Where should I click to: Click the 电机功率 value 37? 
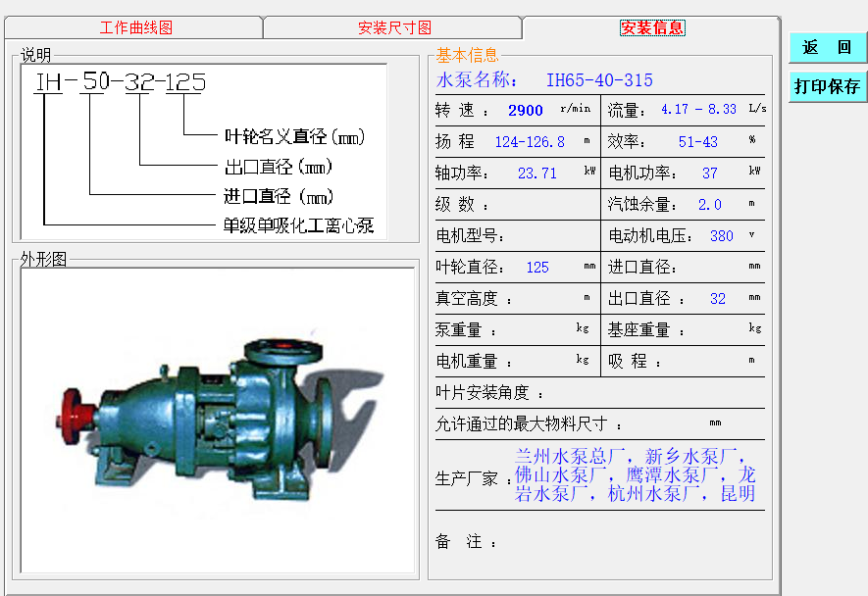[710, 174]
